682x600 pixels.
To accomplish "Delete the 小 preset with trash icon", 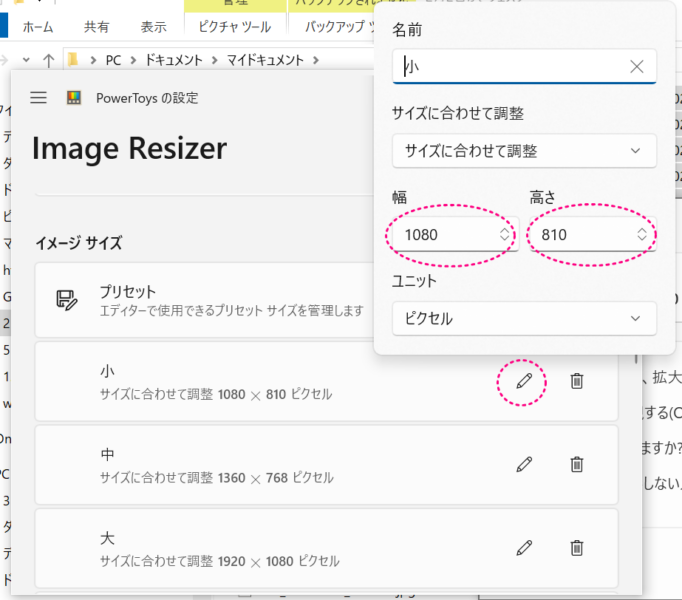I will [577, 381].
